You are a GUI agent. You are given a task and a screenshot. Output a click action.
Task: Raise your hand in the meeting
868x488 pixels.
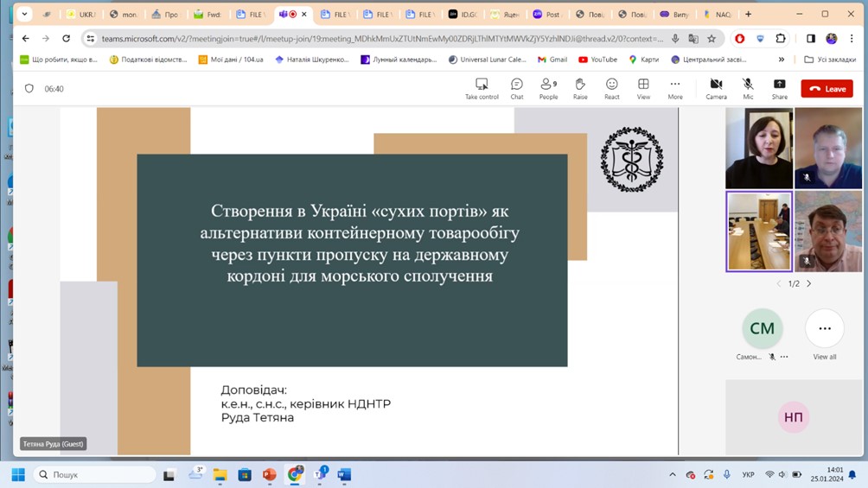(580, 88)
